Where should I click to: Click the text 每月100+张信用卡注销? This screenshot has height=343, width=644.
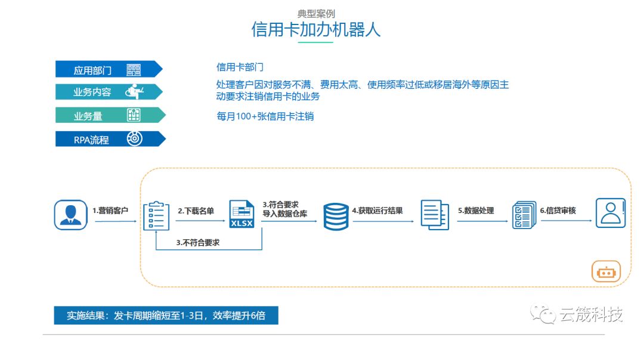coord(265,116)
